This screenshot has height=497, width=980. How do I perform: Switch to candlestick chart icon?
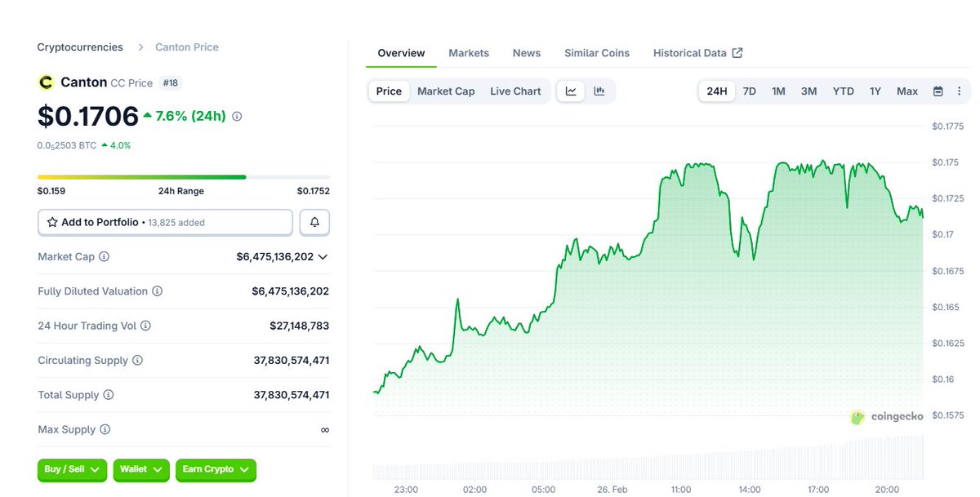pyautogui.click(x=599, y=91)
